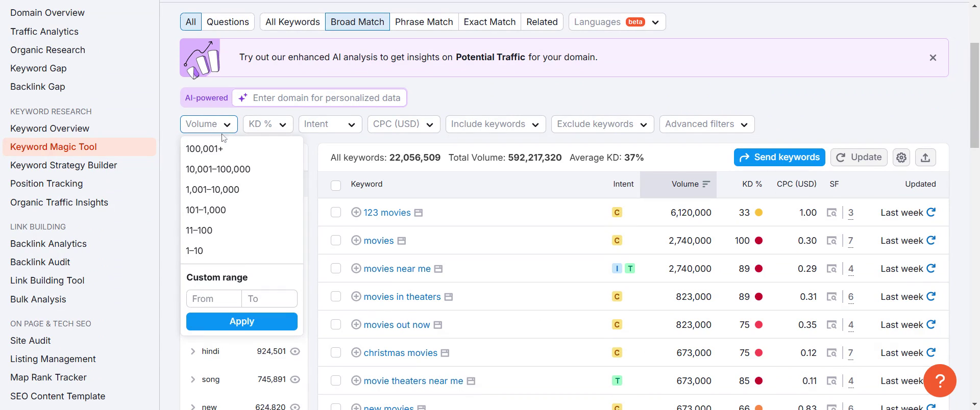Check the movies out now checkbox
This screenshot has width=980, height=410.
(336, 324)
